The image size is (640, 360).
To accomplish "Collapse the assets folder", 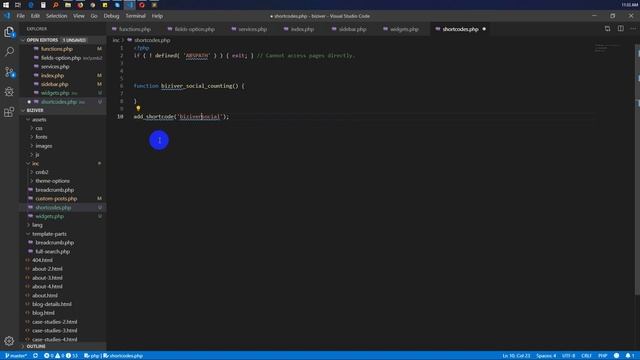I will 63,120.
